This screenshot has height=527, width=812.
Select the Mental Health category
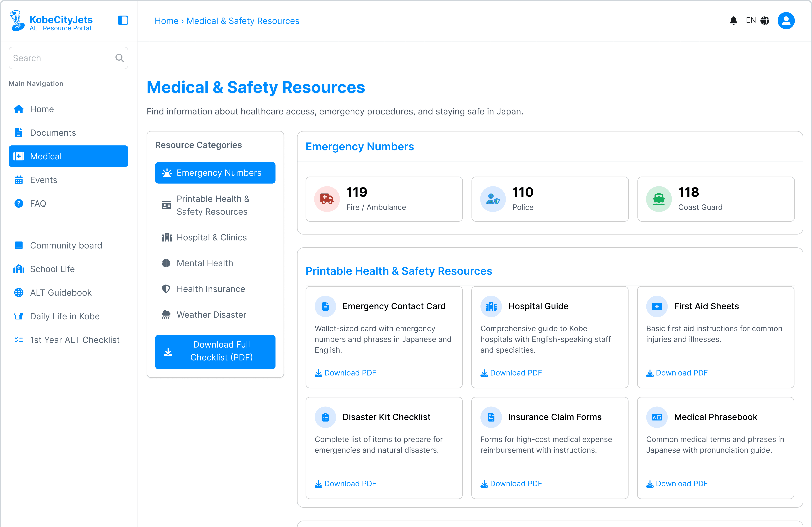(x=205, y=263)
